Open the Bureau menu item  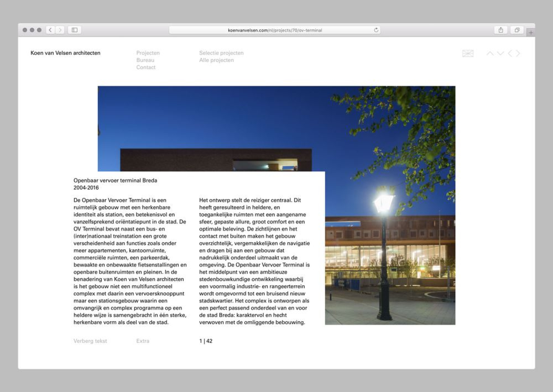[x=145, y=60]
